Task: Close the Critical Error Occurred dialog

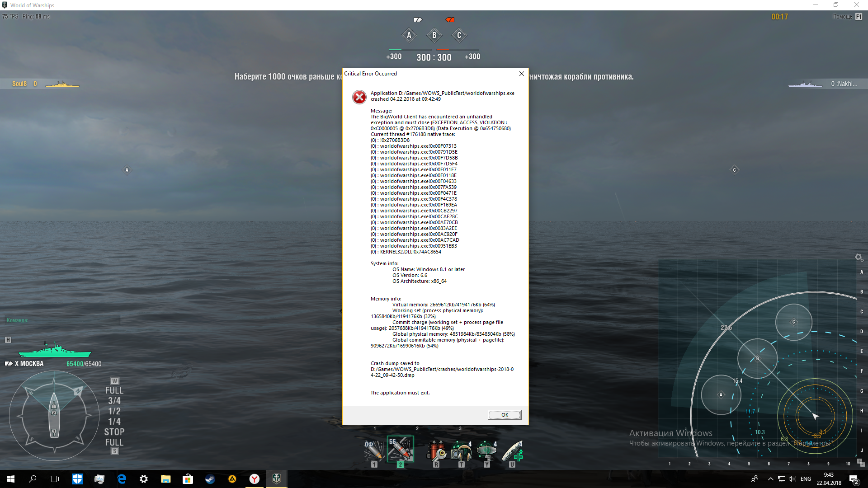Action: click(521, 74)
